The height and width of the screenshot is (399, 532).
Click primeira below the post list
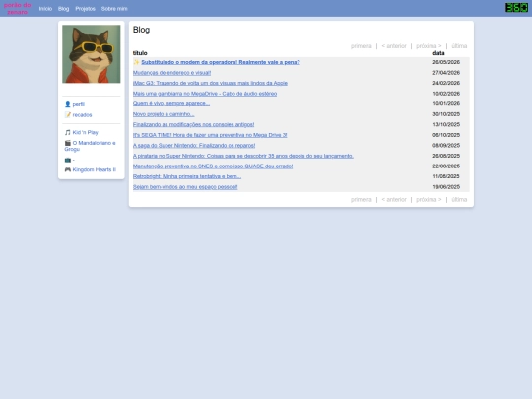(362, 199)
